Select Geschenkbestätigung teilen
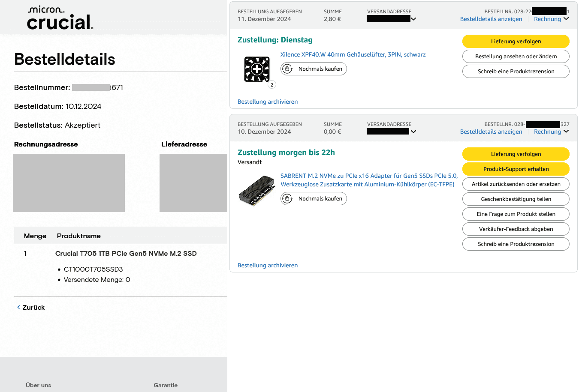Image resolution: width=579 pixels, height=392 pixels. (x=516, y=199)
